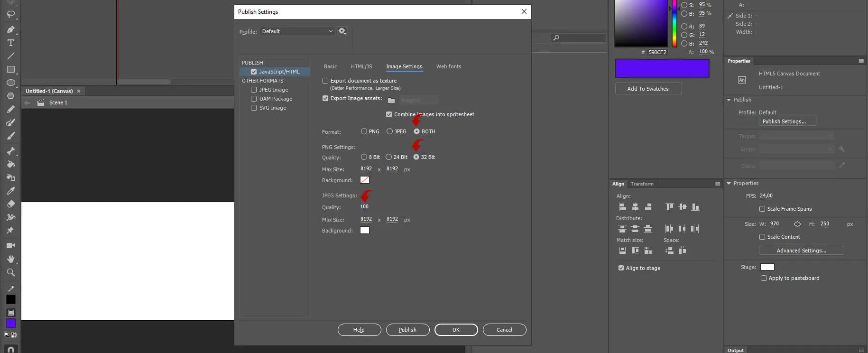Enable JPEG Image format checkbox
The height and width of the screenshot is (353, 868).
254,90
